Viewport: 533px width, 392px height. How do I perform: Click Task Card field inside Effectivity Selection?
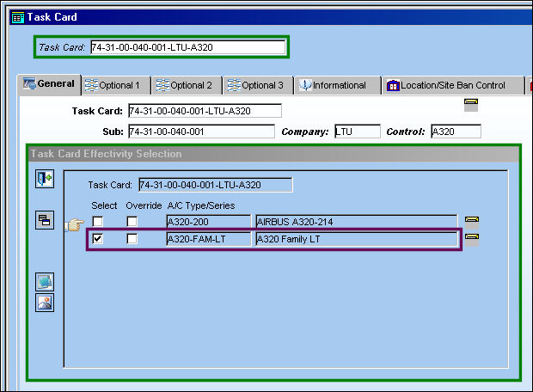216,185
